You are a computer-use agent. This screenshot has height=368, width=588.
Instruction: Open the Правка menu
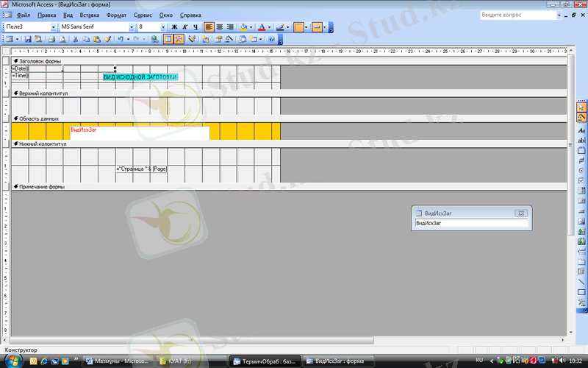click(x=46, y=15)
